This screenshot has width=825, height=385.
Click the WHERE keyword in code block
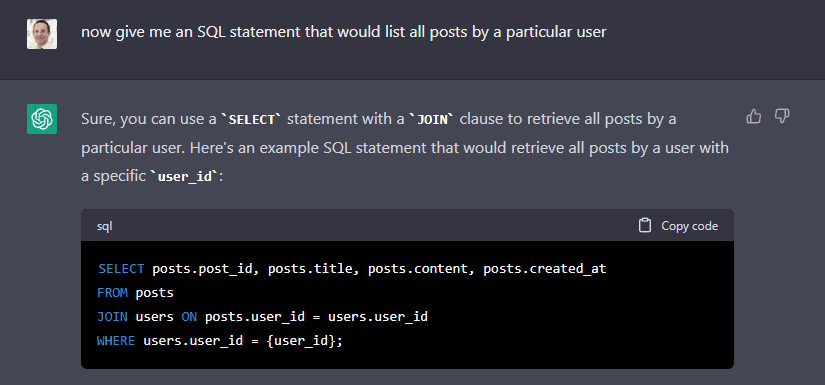point(116,340)
